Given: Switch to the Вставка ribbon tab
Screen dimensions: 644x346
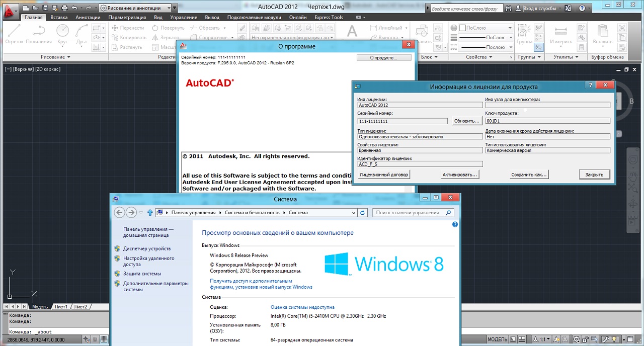Looking at the screenshot, I should (x=59, y=17).
